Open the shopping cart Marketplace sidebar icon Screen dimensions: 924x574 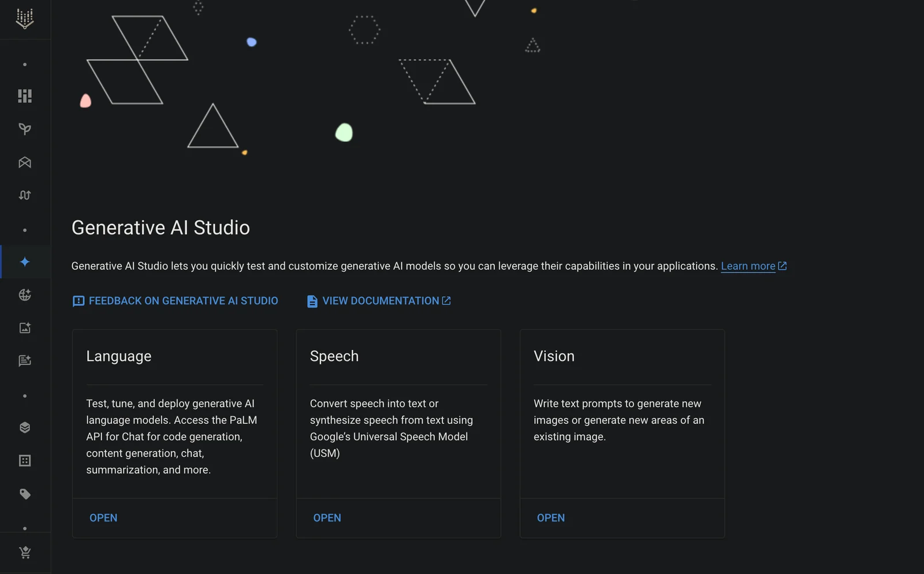(x=25, y=553)
